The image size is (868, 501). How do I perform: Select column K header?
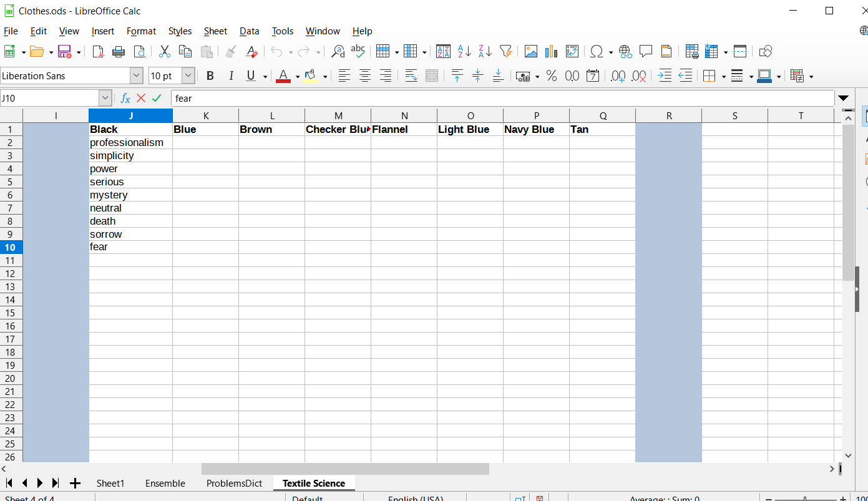click(x=206, y=115)
